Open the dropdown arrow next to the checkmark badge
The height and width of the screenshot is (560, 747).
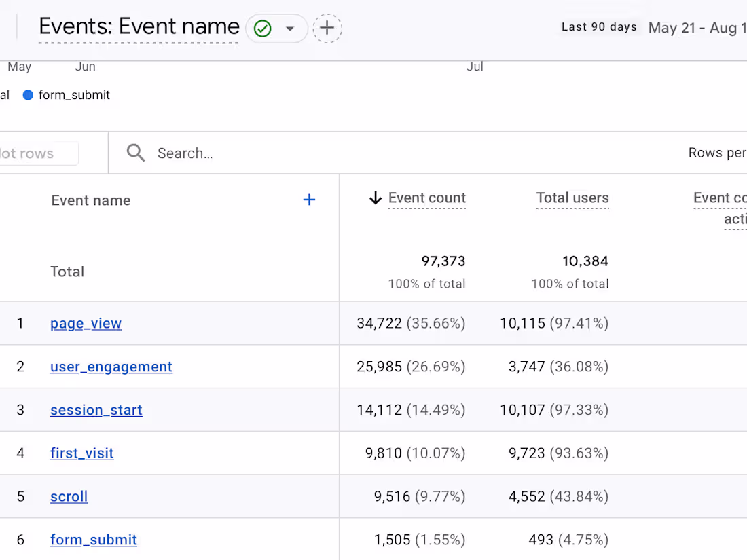[290, 29]
